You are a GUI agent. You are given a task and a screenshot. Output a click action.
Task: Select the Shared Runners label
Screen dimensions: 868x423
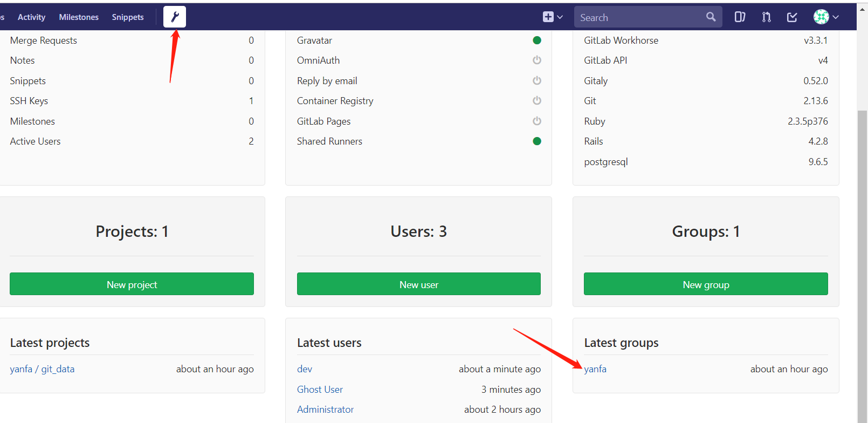[329, 141]
